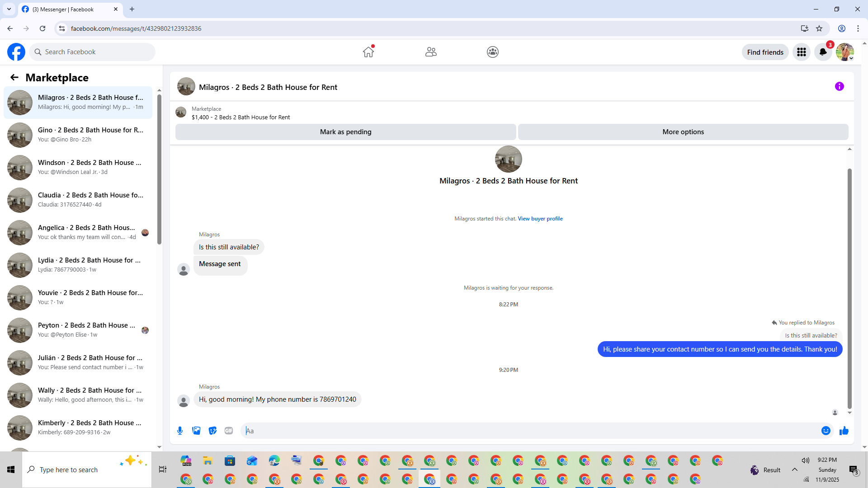Open new browser tab with plus

(x=132, y=9)
